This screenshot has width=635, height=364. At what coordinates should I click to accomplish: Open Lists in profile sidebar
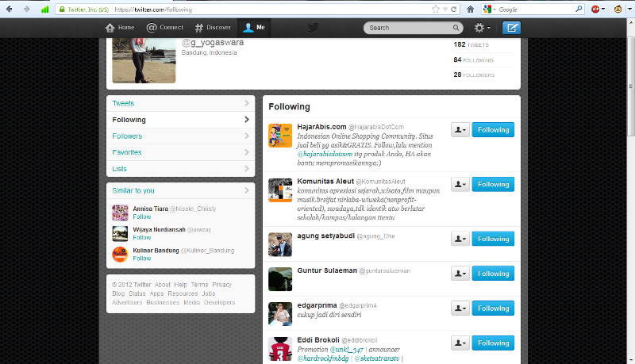click(x=181, y=169)
